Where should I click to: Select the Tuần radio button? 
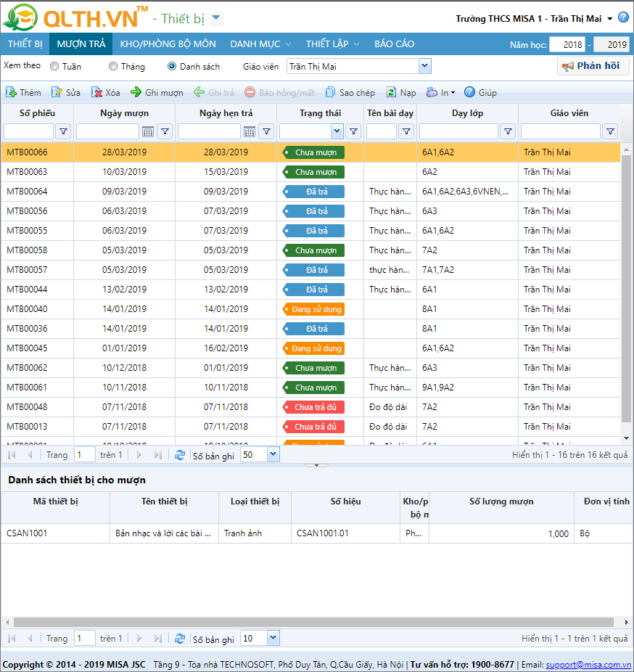54,67
